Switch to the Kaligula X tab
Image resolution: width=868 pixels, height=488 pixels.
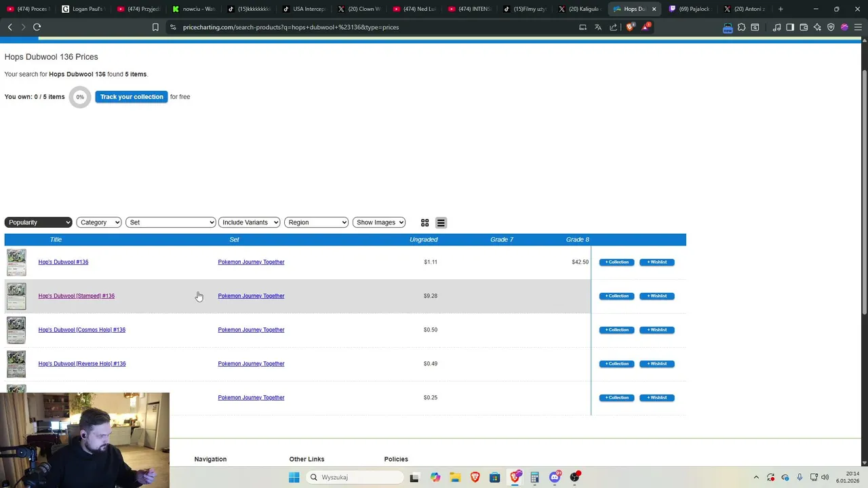pos(579,9)
